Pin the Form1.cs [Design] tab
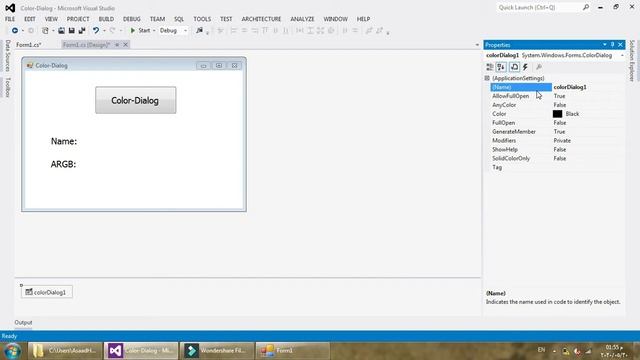Viewport: 640px width, 360px height. (117, 44)
